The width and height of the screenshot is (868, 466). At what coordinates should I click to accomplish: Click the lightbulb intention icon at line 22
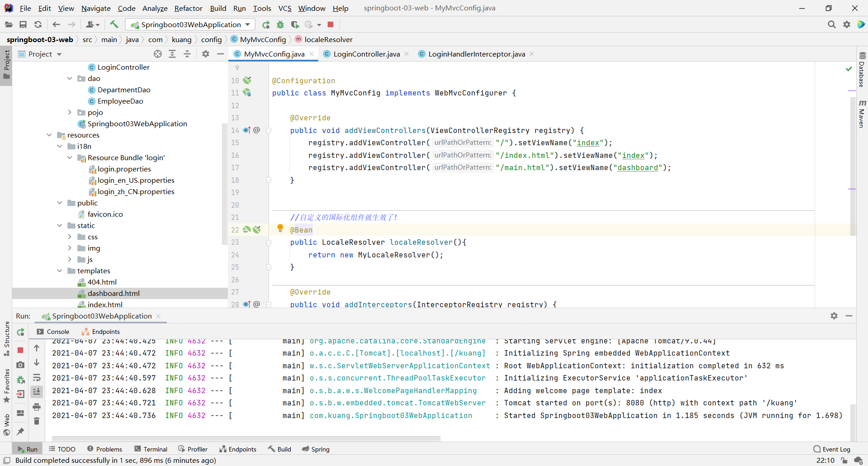point(280,228)
